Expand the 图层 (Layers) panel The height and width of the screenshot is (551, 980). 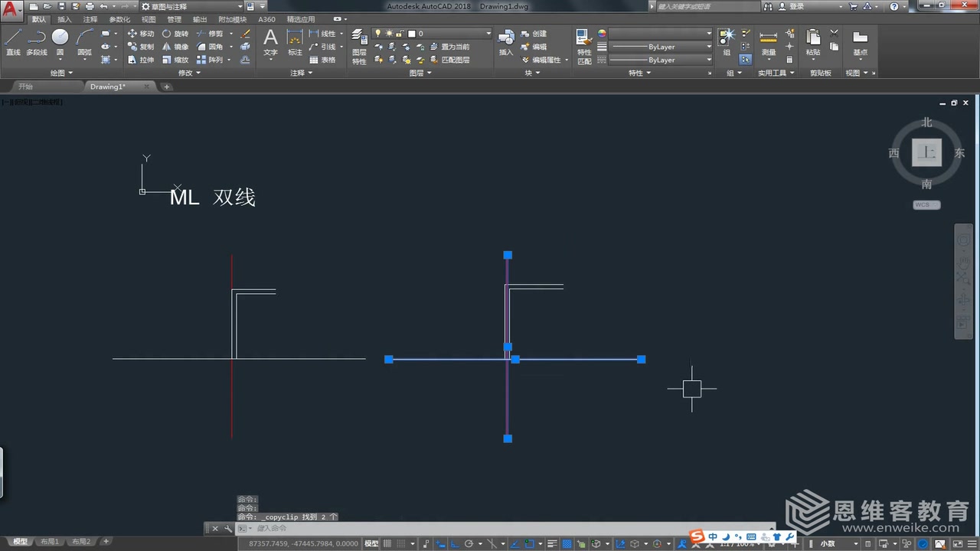[x=420, y=73]
